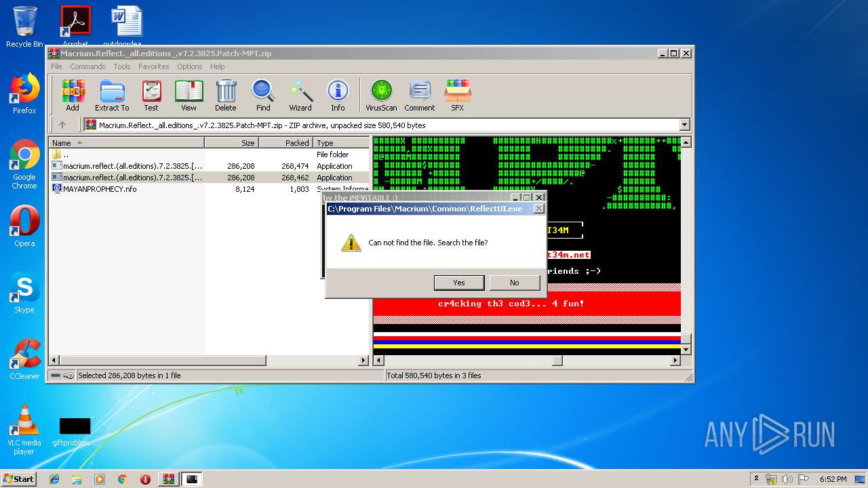Click the clock in the taskbar
Image resolution: width=868 pixels, height=488 pixels.
tap(833, 479)
